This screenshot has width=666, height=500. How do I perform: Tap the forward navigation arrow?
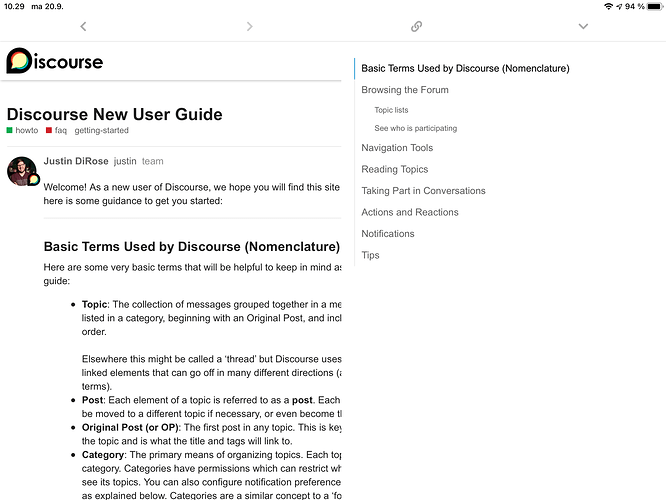tap(250, 26)
